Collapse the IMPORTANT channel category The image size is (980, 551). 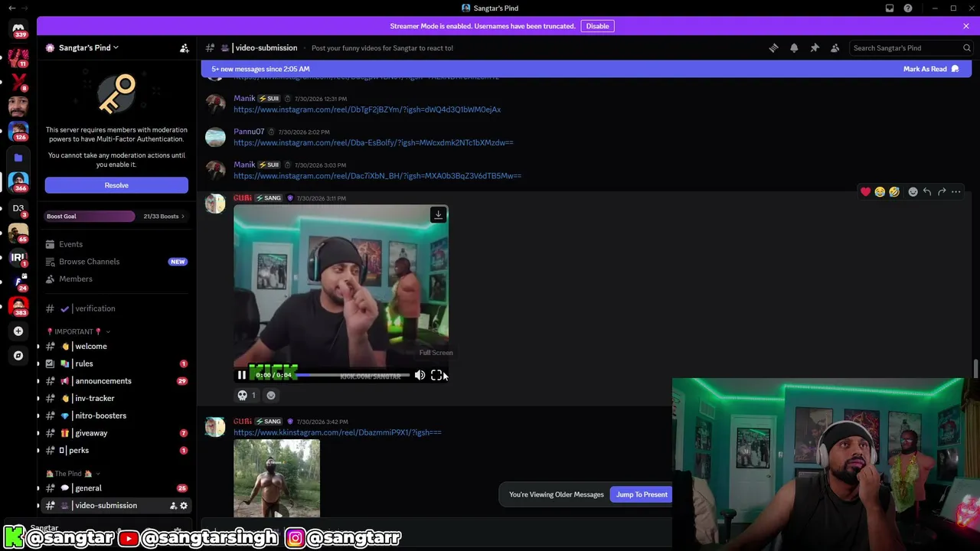pyautogui.click(x=79, y=332)
